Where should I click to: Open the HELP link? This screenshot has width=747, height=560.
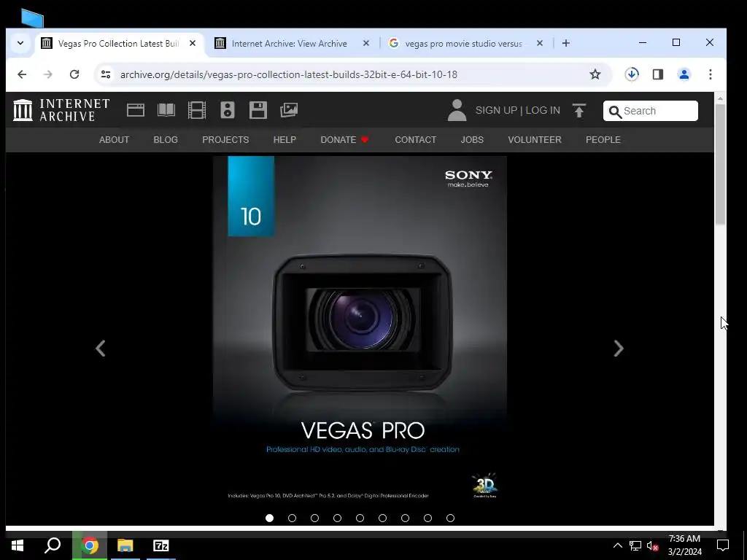tap(285, 140)
